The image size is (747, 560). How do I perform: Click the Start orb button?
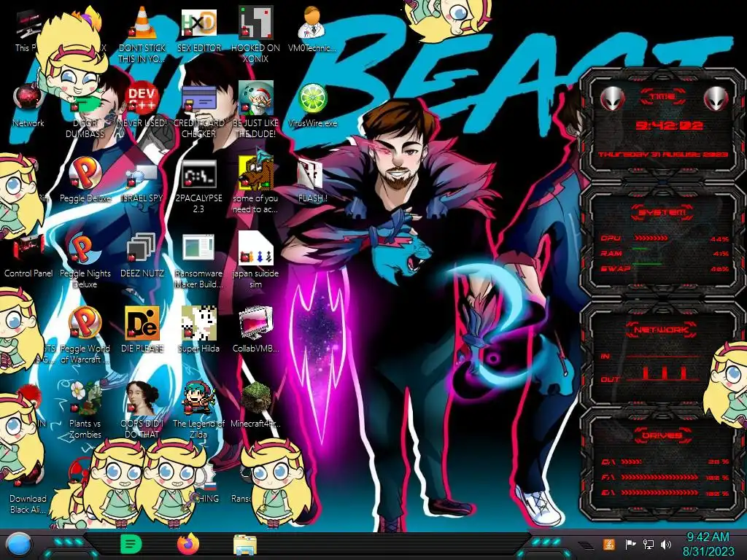coord(19,545)
